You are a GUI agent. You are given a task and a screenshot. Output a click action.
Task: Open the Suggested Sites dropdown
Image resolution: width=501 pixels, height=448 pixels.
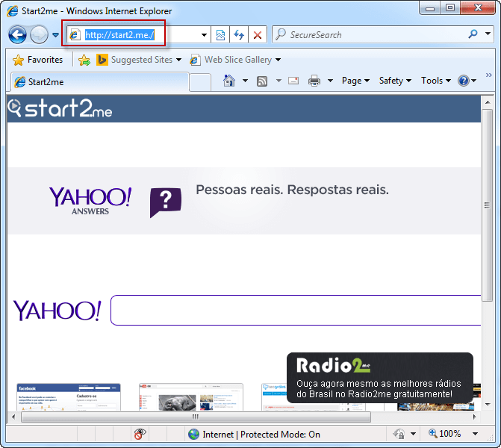(139, 60)
